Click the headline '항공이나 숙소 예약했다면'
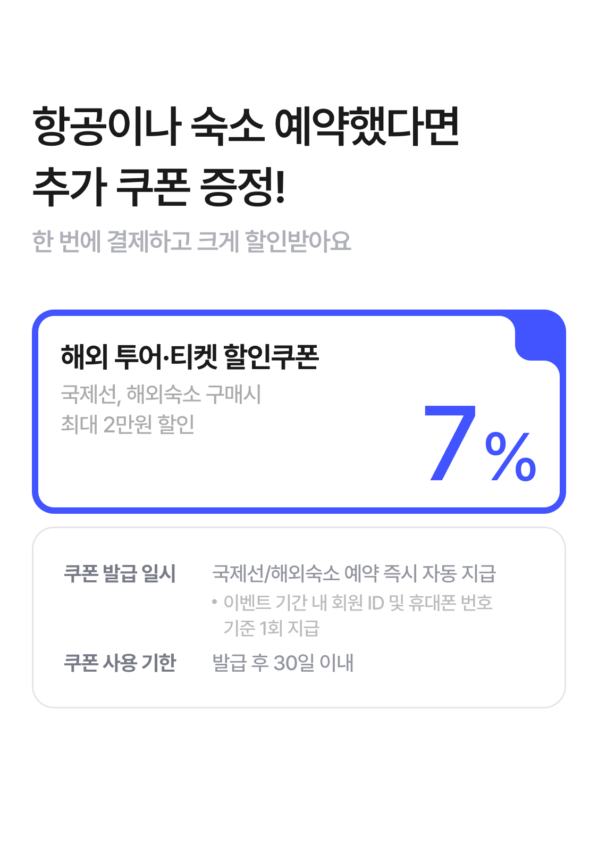 pos(246,127)
